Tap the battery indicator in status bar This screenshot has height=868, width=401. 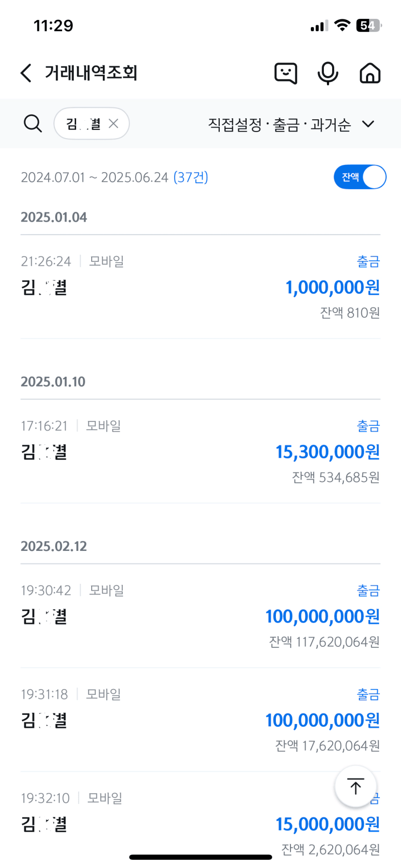tap(369, 26)
